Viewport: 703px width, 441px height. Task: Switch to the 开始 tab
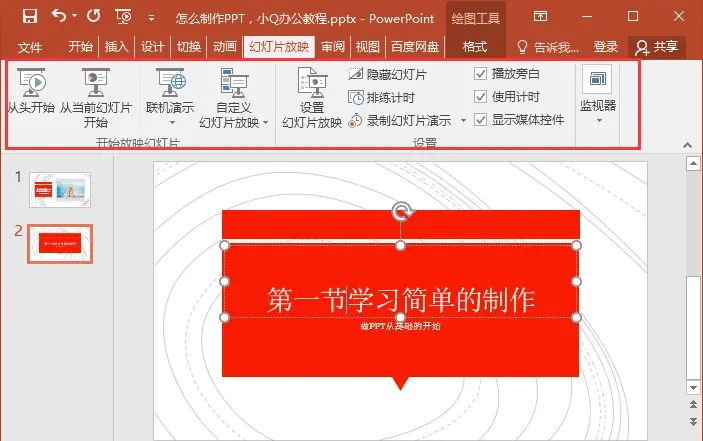[x=81, y=47]
